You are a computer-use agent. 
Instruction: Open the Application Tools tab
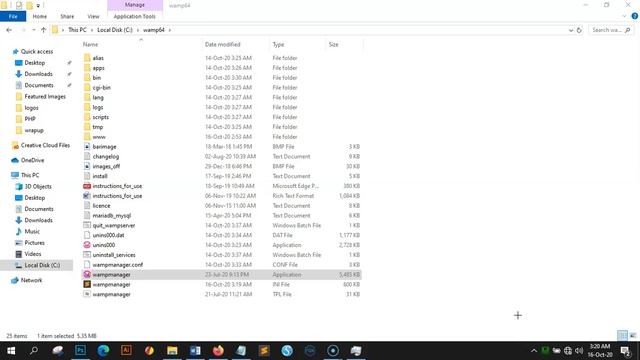pos(134,16)
